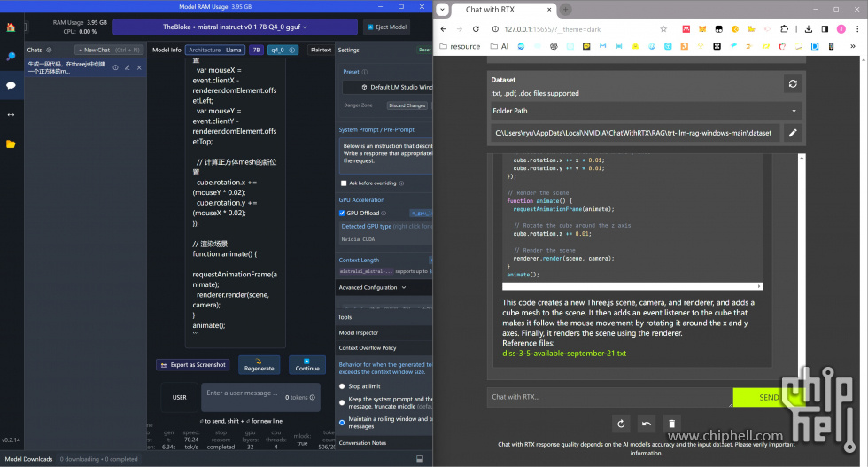The width and height of the screenshot is (868, 467).
Task: Open dlss-3-5-available-september-21.txt reference link
Action: (x=564, y=354)
